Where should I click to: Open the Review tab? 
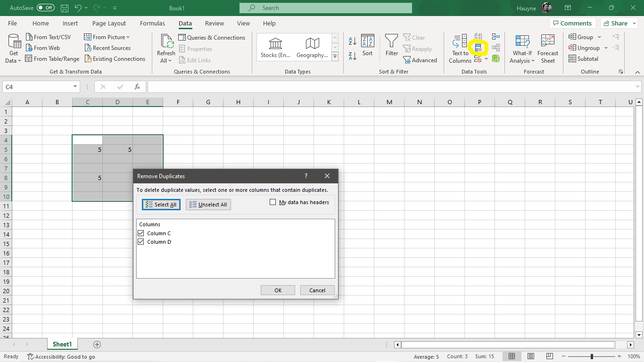[214, 23]
